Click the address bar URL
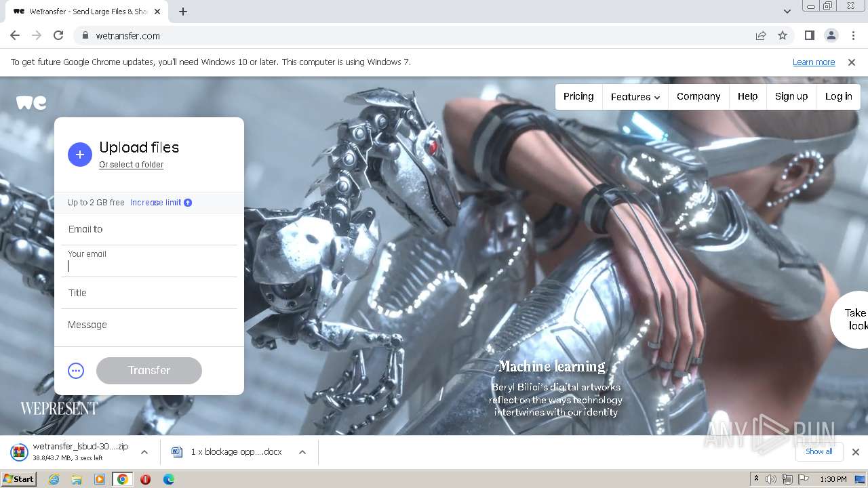 128,36
